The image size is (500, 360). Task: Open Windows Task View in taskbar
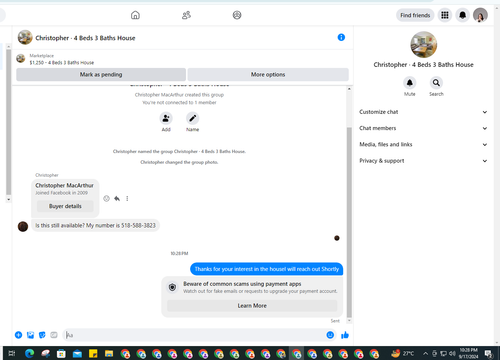point(12,353)
